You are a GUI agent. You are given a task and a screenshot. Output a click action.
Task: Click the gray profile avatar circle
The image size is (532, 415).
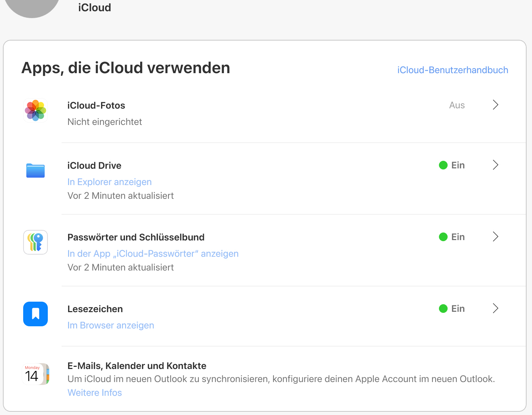click(x=32, y=5)
